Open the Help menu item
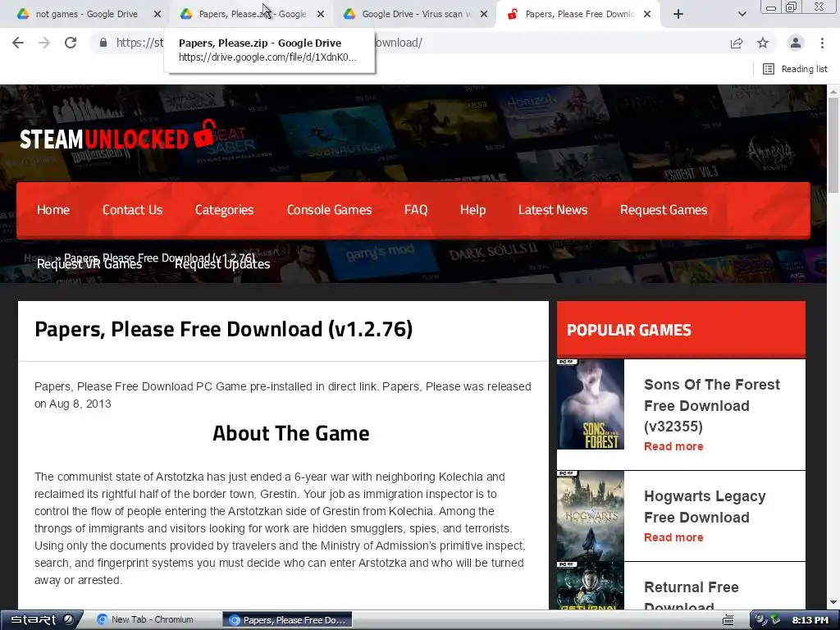The image size is (840, 630). coord(472,210)
